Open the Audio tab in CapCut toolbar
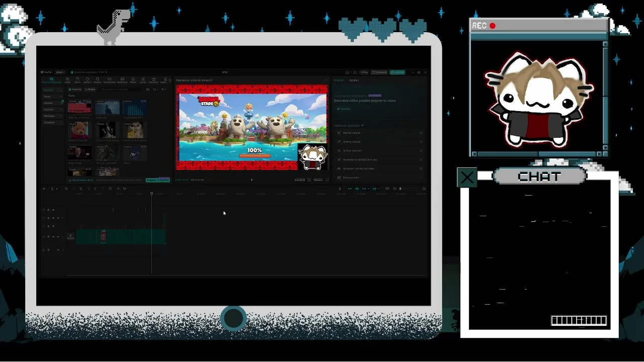The height and width of the screenshot is (362, 644). pyautogui.click(x=67, y=80)
